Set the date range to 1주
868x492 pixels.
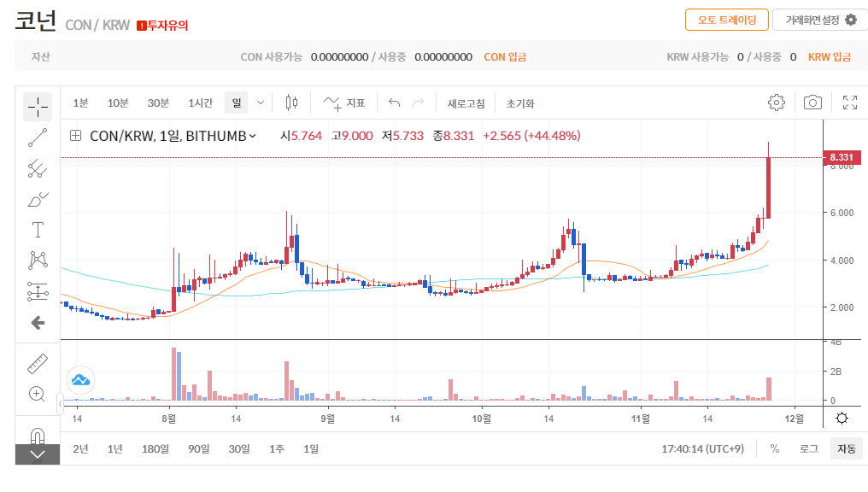tap(277, 448)
